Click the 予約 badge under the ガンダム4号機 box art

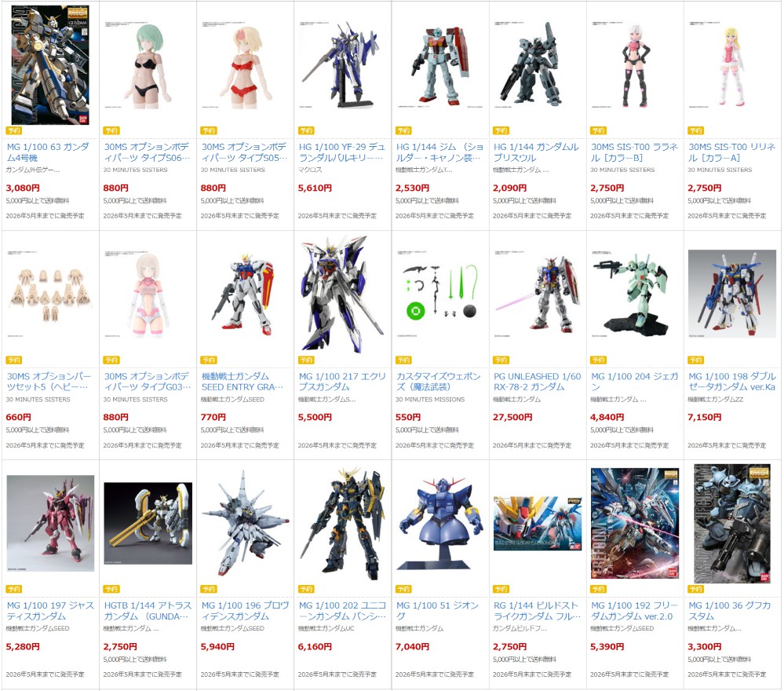coord(14,130)
